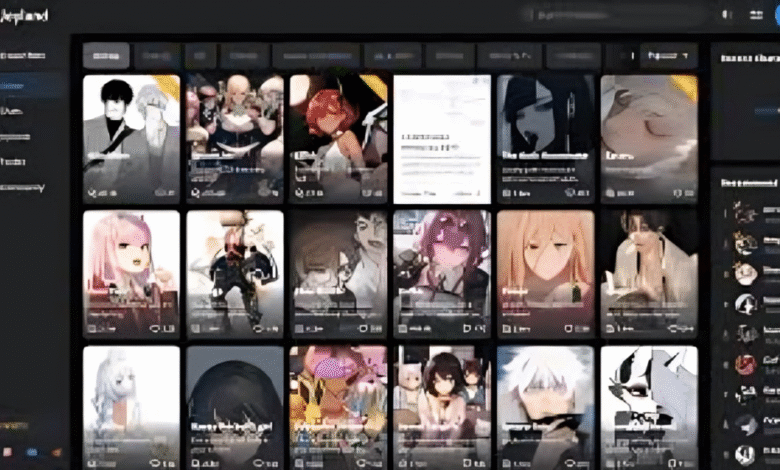Click the bottom-left stat icon on the peach-haired girl card
Image resolution: width=780 pixels, height=470 pixels.
pyautogui.click(x=506, y=328)
